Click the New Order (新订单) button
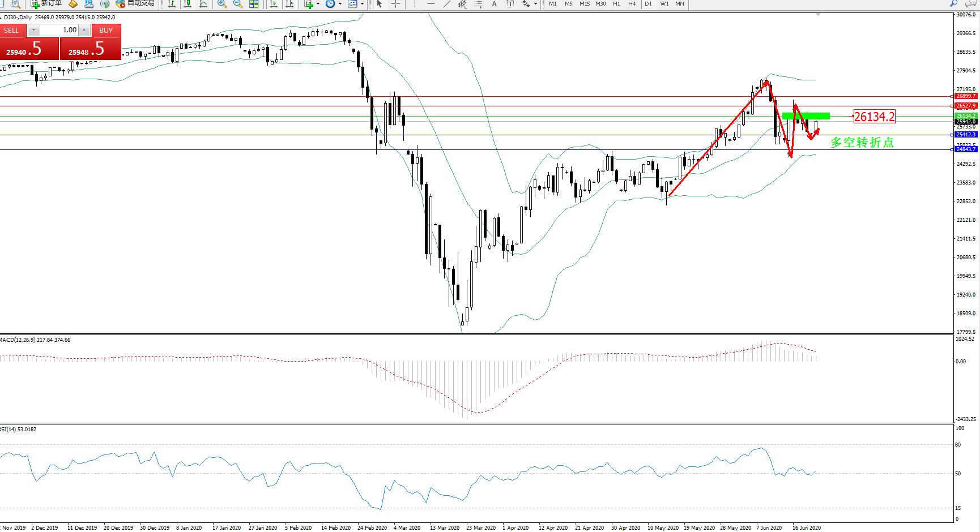Image resolution: width=980 pixels, height=532 pixels. (46, 3)
